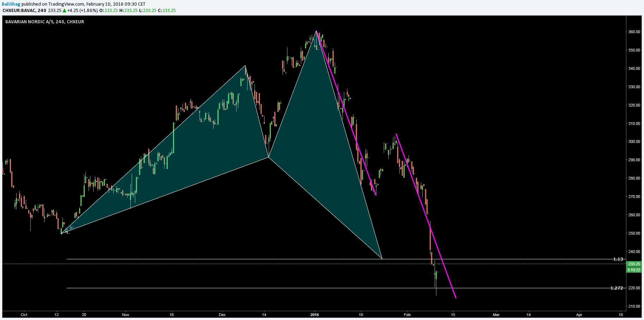Select the +4.25 (+1.86%) change value
Screen dimensions: 644x320
click(82, 10)
